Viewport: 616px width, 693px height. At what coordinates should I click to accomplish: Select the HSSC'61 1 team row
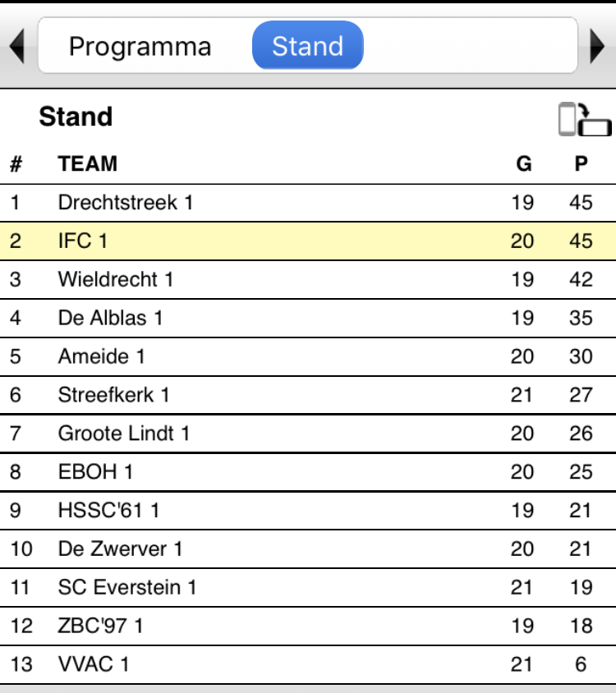[x=308, y=511]
